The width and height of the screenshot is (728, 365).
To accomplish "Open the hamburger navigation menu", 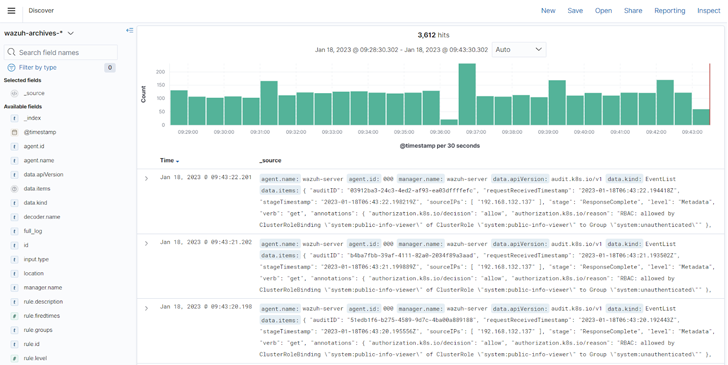I will (x=12, y=11).
